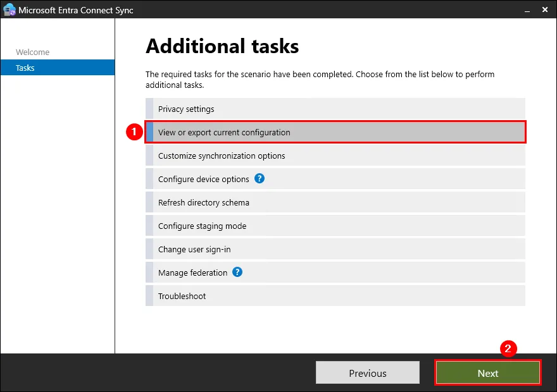Minimize the Entra Connect Sync window
The image size is (557, 392).
527,10
